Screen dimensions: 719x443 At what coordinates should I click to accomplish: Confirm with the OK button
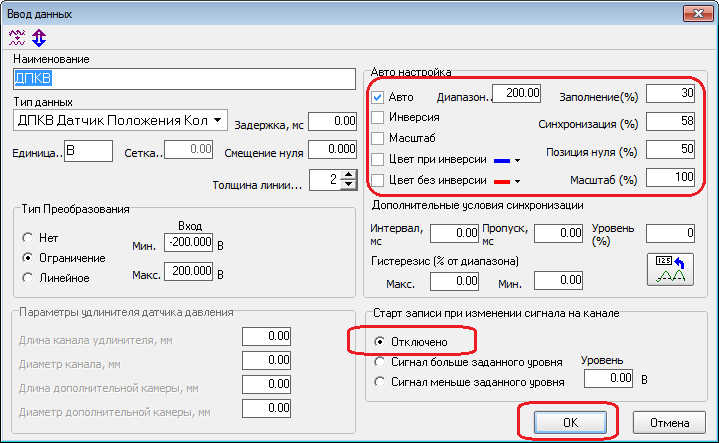point(570,422)
